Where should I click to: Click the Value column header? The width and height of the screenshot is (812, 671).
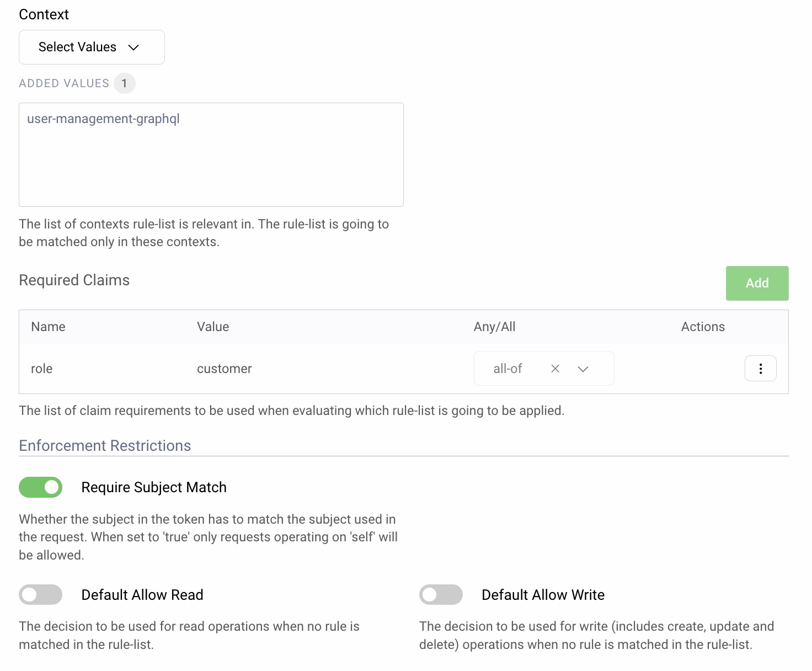pos(213,327)
